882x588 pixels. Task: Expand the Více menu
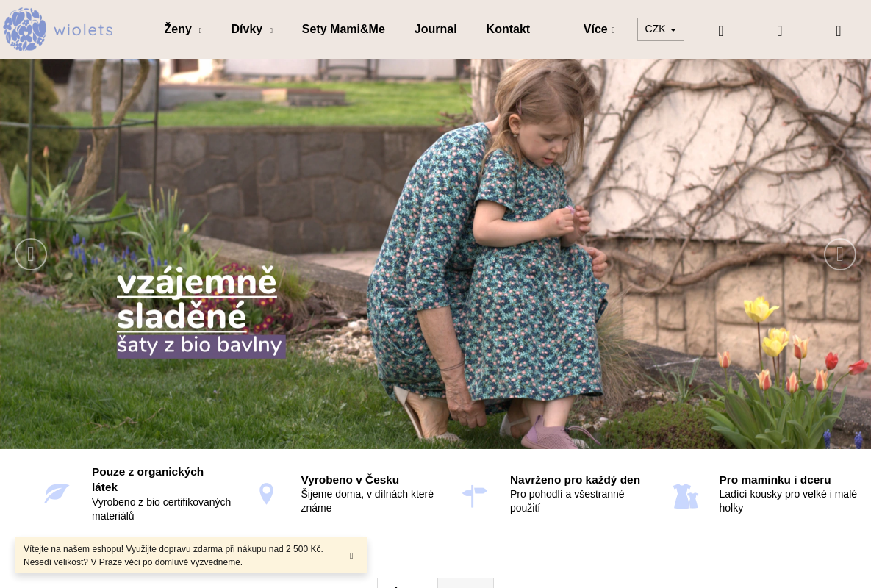(x=598, y=29)
